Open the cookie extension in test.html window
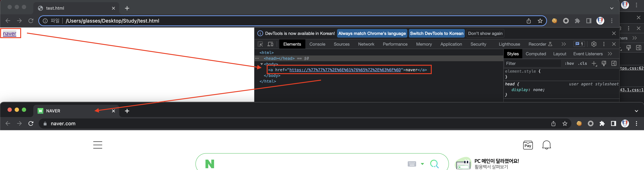 click(554, 21)
